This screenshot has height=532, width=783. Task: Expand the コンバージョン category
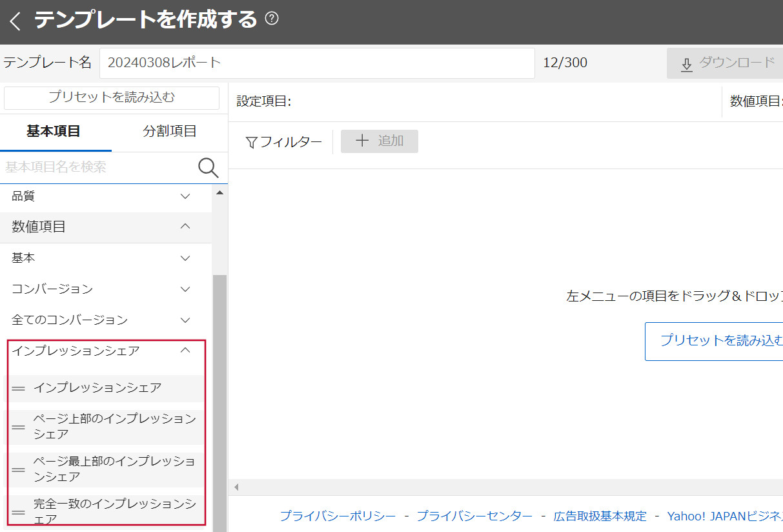coord(185,289)
